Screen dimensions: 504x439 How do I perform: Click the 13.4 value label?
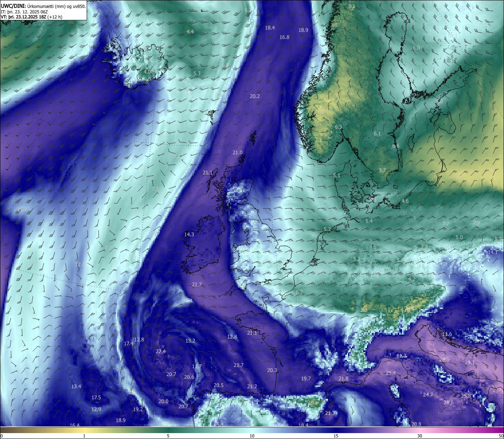click(x=76, y=386)
